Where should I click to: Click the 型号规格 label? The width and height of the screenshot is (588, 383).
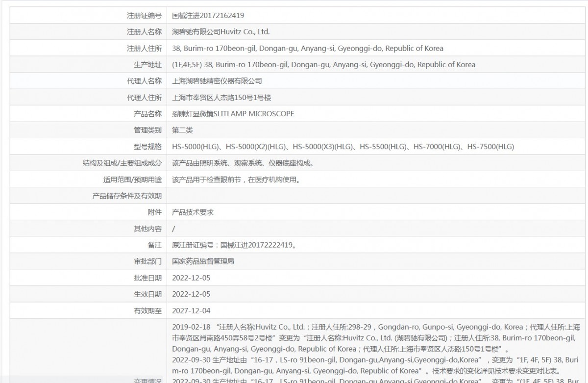click(x=147, y=147)
